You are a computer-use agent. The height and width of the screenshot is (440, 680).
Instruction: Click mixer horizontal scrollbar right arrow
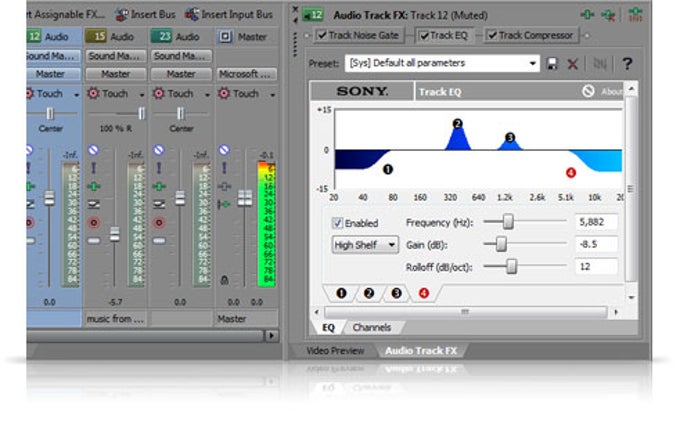coord(272,336)
